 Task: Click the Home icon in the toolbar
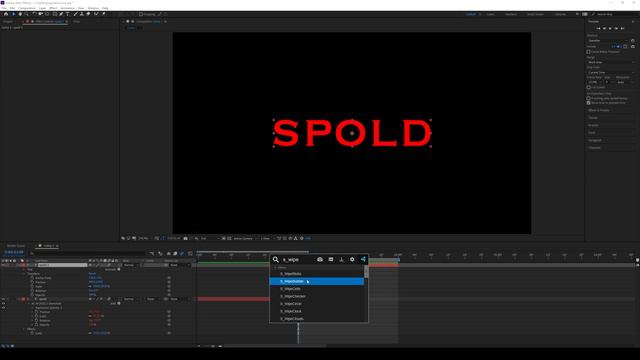click(6, 14)
